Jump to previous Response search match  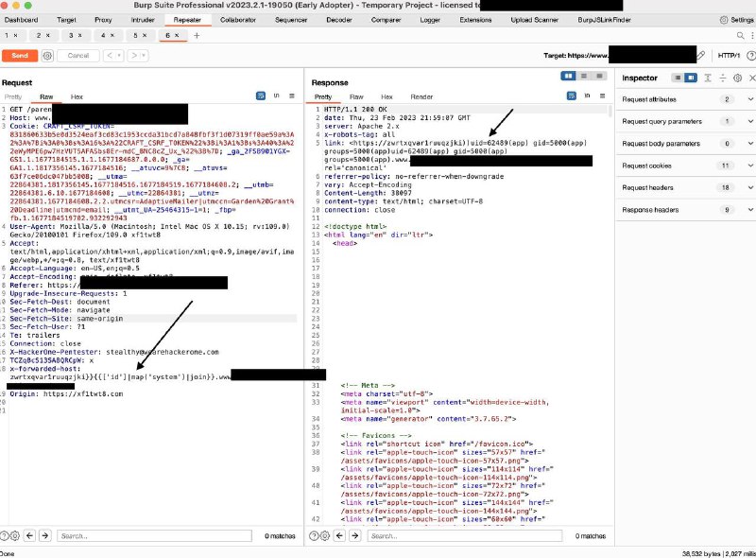tap(340, 536)
